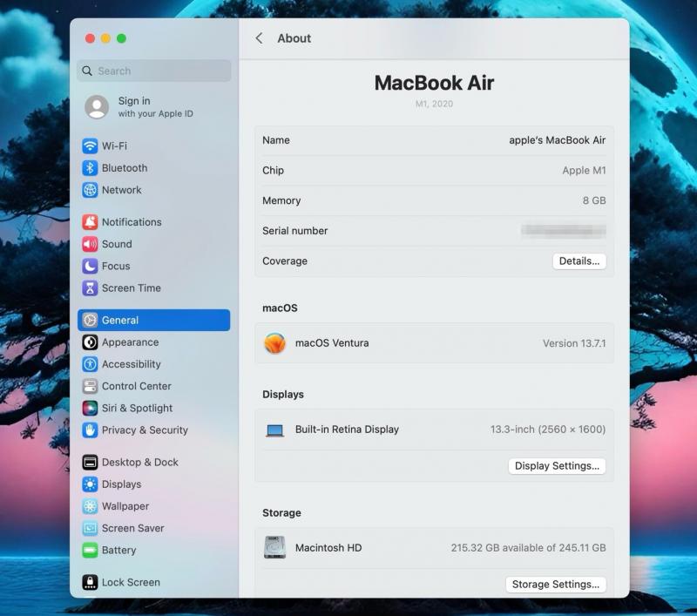
Task: Open Bluetooth settings label
Action: pyautogui.click(x=125, y=168)
